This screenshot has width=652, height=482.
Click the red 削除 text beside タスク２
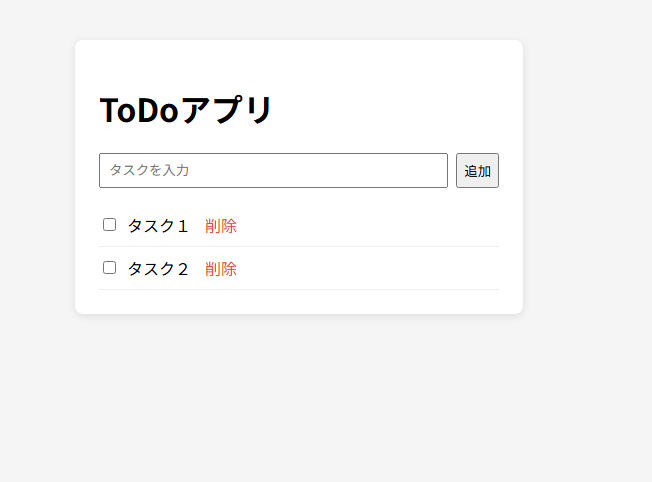221,269
